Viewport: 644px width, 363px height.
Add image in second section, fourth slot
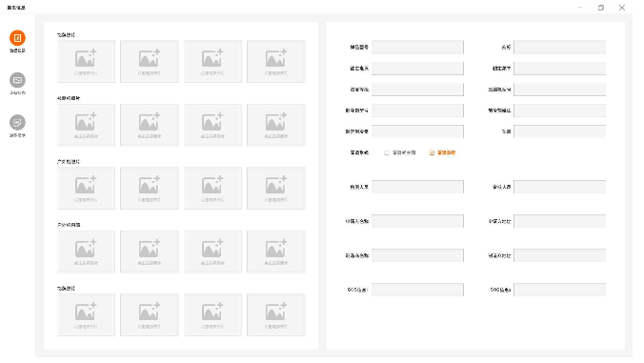(276, 125)
